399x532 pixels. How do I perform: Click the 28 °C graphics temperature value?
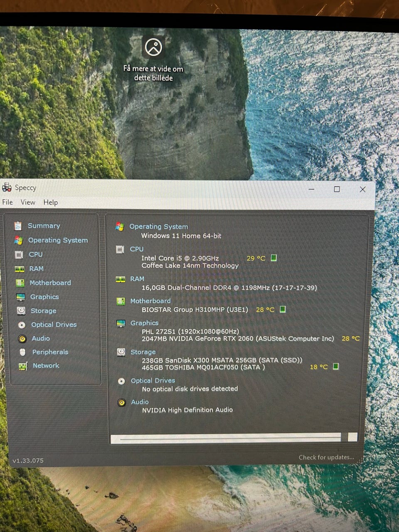coord(351,338)
